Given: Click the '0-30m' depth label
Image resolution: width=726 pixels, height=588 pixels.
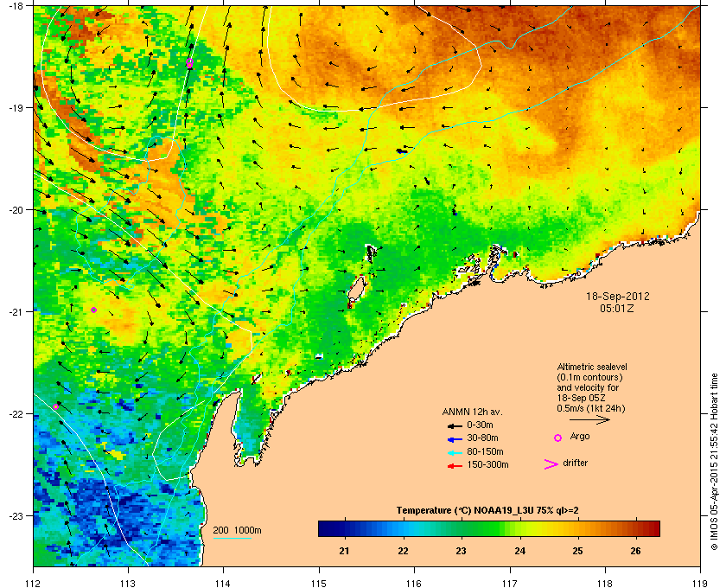Looking at the screenshot, I should [x=480, y=425].
